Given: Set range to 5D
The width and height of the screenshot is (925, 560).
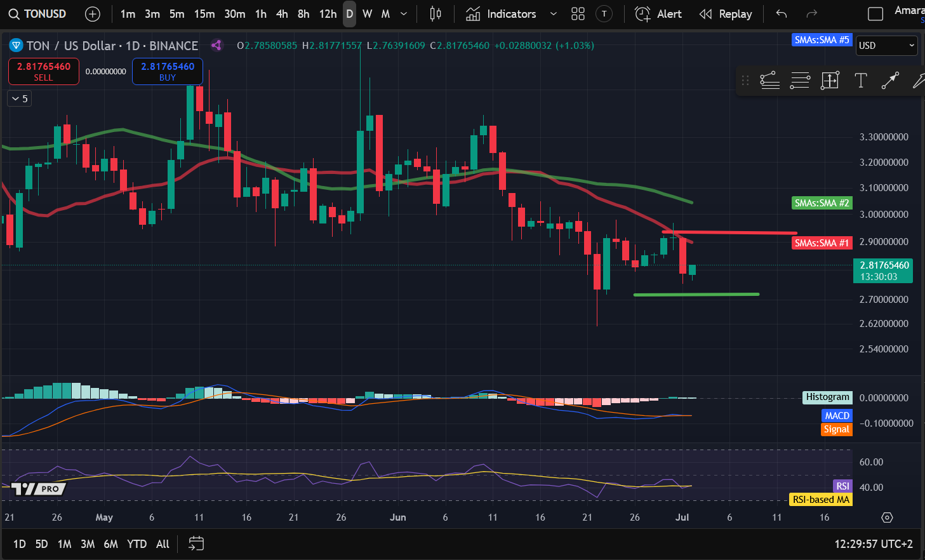Looking at the screenshot, I should 42,544.
